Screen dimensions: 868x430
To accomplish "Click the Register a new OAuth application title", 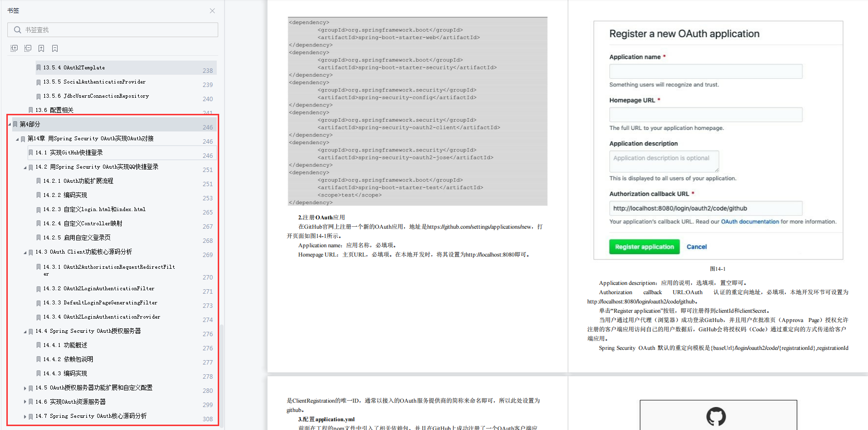I will 684,34.
